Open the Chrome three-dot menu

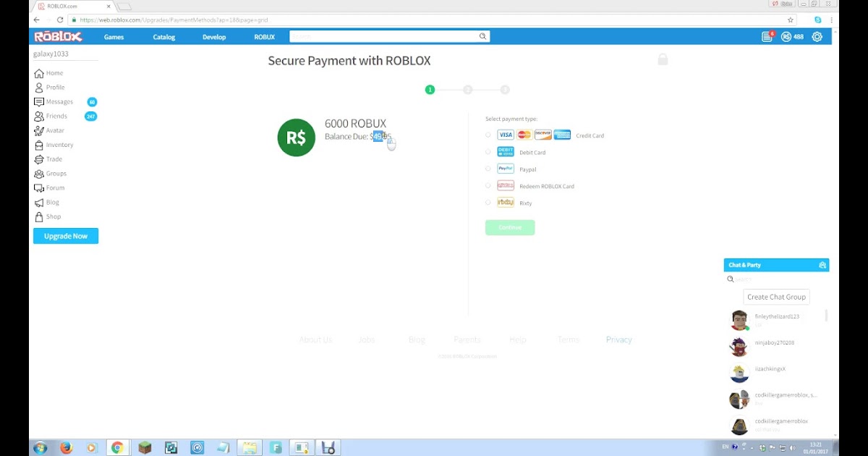[x=832, y=20]
